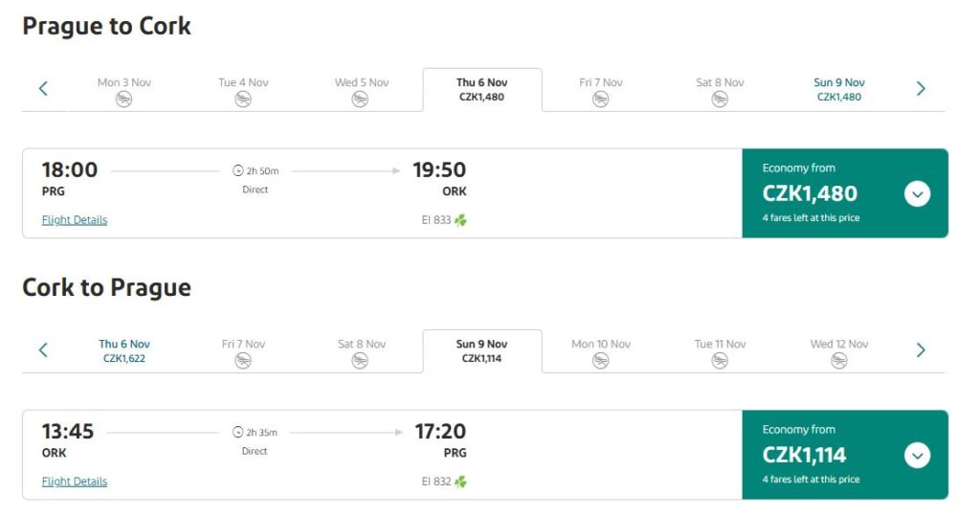The image size is (980, 516).
Task: Click shamrock icon next to EI 832
Action: [461, 482]
